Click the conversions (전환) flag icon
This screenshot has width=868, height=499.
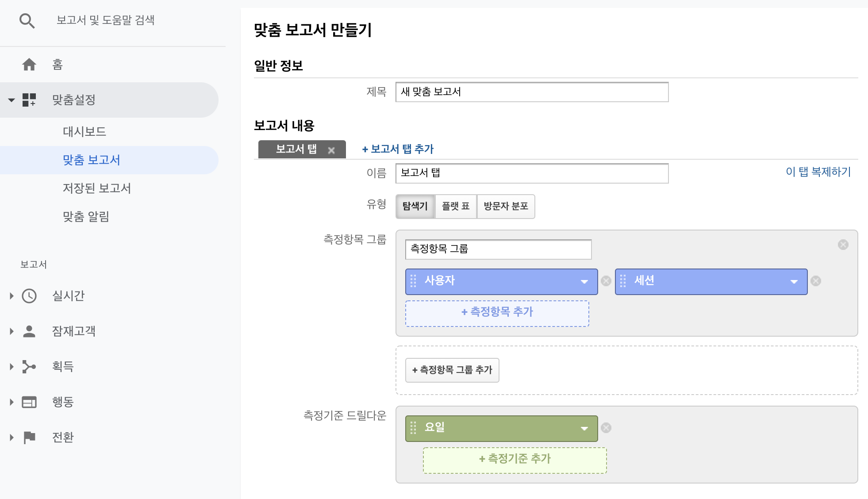click(x=29, y=438)
